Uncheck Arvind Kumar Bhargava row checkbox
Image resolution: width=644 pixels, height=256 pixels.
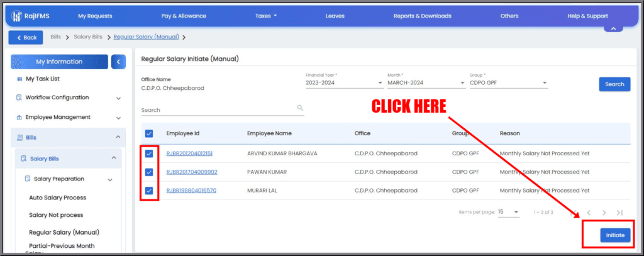[x=149, y=153]
